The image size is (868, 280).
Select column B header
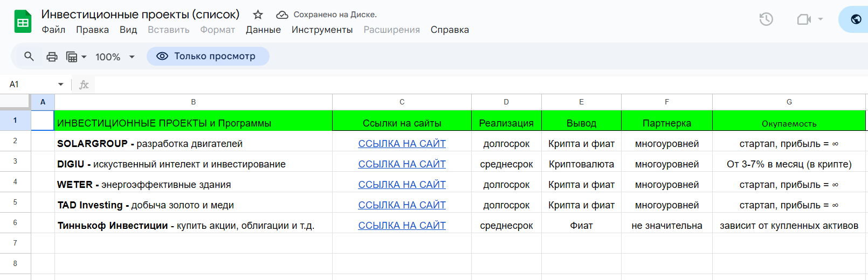194,102
